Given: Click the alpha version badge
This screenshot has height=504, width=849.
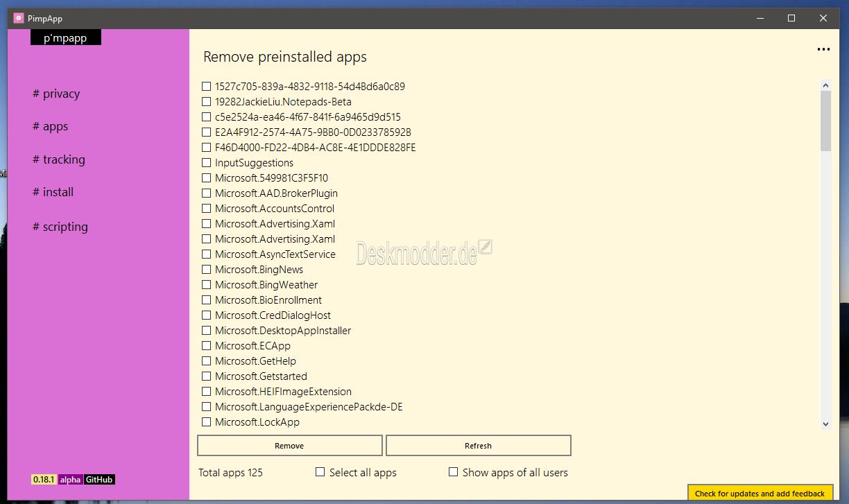Looking at the screenshot, I should (x=71, y=479).
